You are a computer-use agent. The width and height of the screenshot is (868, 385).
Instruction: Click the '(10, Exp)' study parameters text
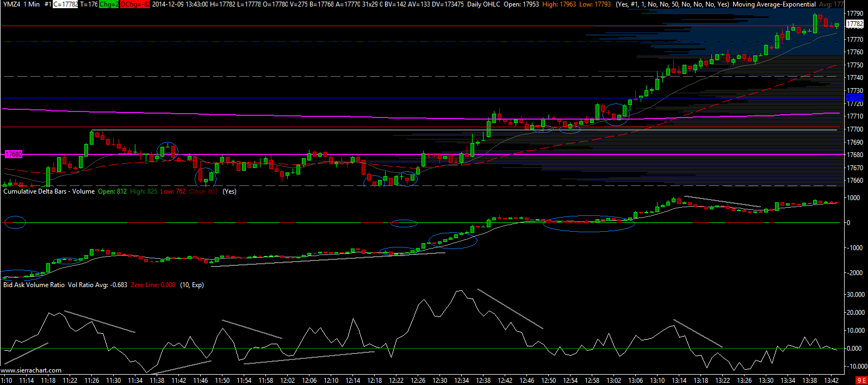[x=191, y=285]
